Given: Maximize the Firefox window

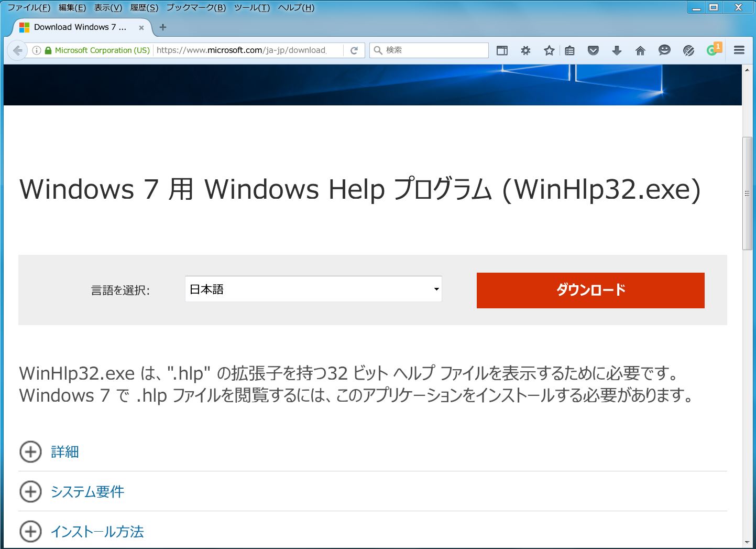Looking at the screenshot, I should point(714,7).
